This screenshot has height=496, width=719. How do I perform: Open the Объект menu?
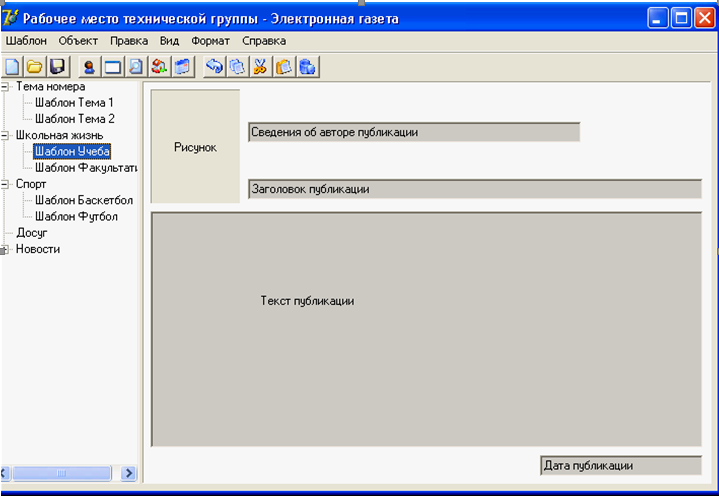point(78,41)
